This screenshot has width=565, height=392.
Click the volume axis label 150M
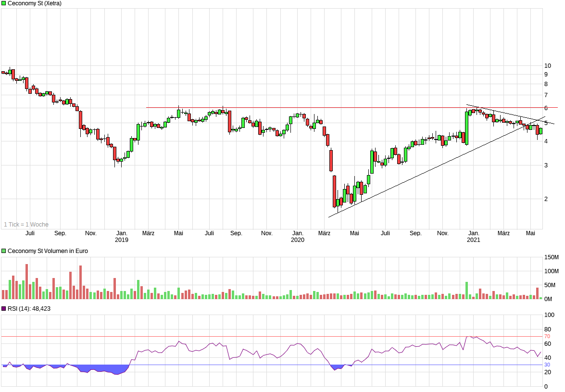pyautogui.click(x=552, y=257)
